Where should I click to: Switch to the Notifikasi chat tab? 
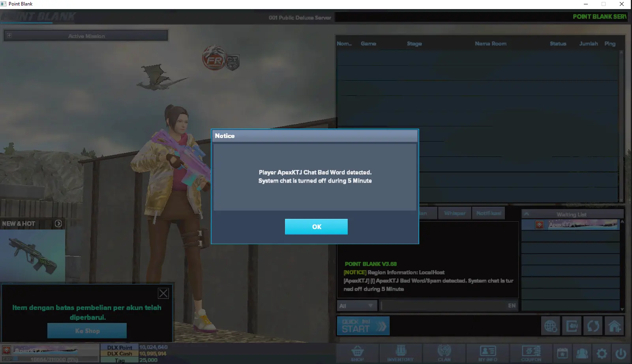coord(488,213)
